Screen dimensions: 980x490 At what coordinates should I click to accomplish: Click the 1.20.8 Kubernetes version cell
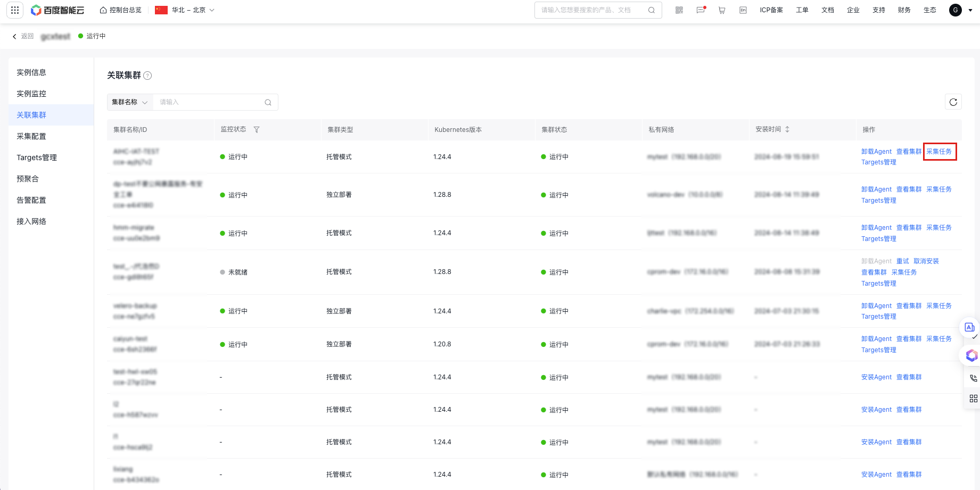pyautogui.click(x=442, y=344)
